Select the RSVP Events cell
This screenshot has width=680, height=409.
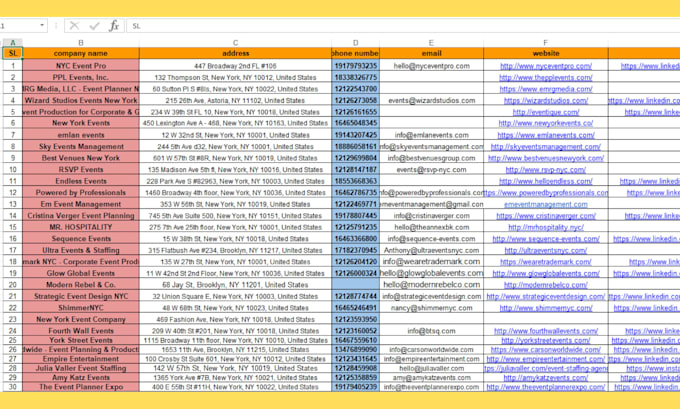point(81,170)
